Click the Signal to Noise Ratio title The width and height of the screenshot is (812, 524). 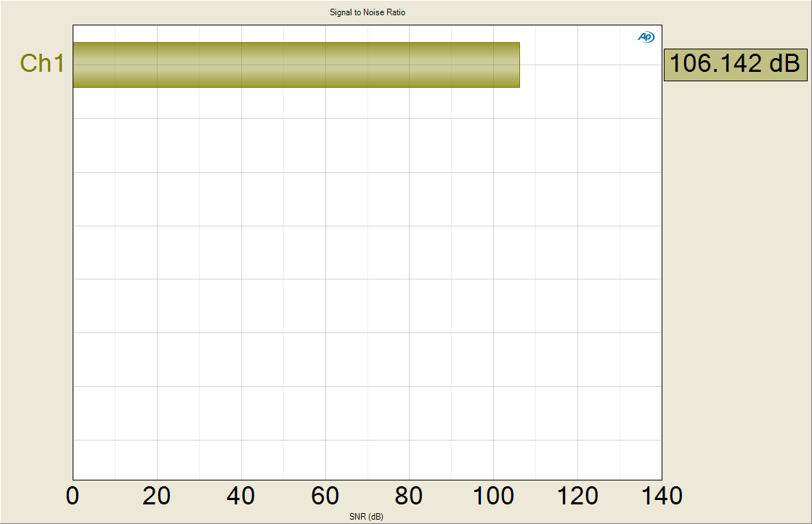pyautogui.click(x=368, y=12)
